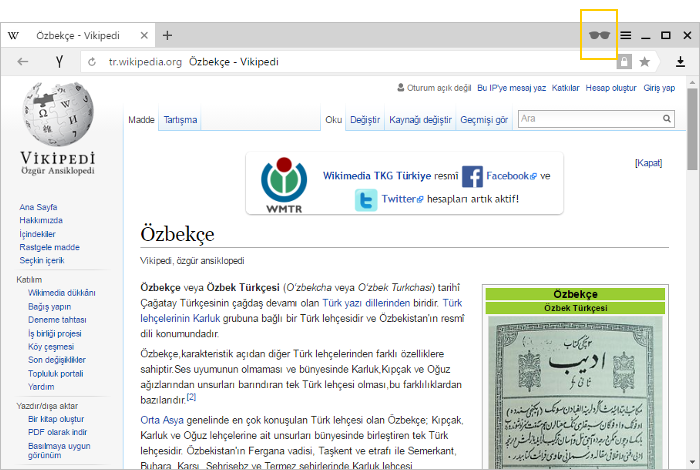This screenshot has width=700, height=470.
Task: Click the user silhouette icon
Action: point(401,87)
